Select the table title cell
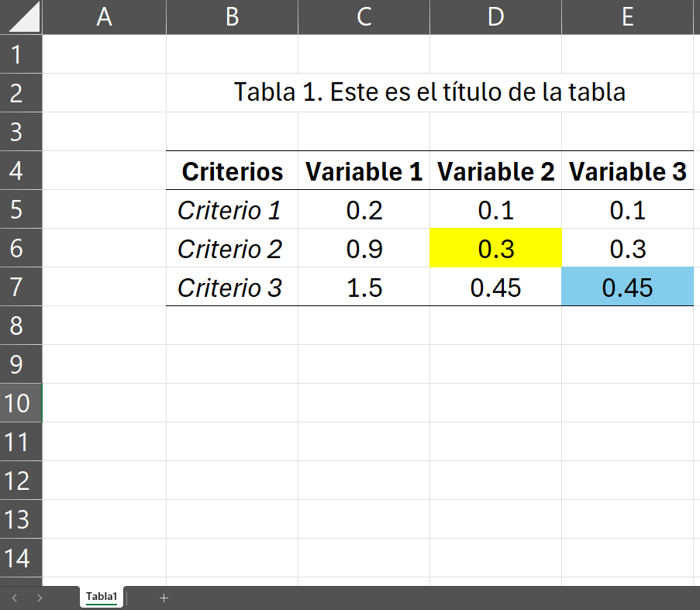This screenshot has height=610, width=700. 429,92
